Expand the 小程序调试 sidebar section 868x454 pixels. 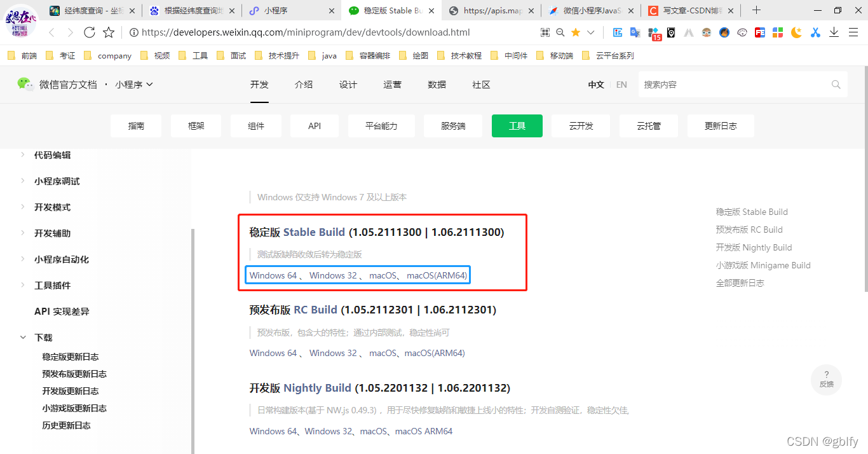[x=23, y=181]
